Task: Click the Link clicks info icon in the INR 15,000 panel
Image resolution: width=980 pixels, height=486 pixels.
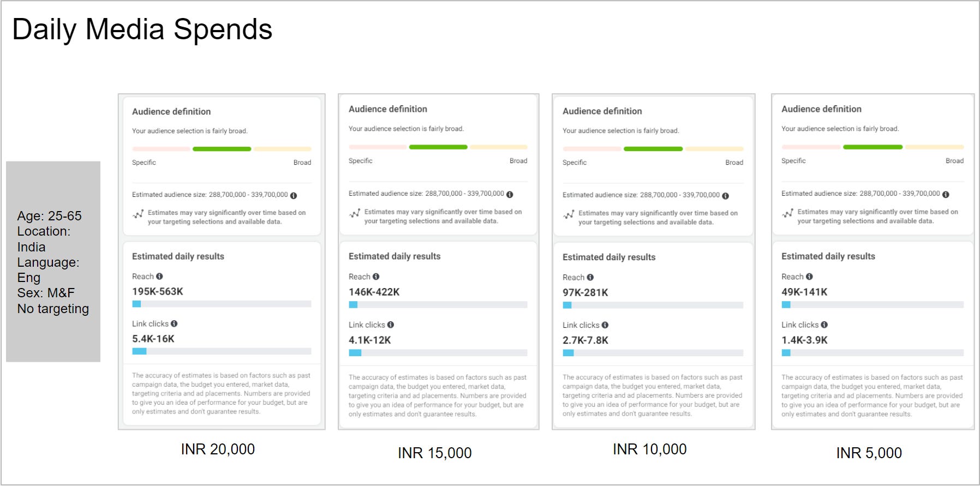Action: point(391,325)
